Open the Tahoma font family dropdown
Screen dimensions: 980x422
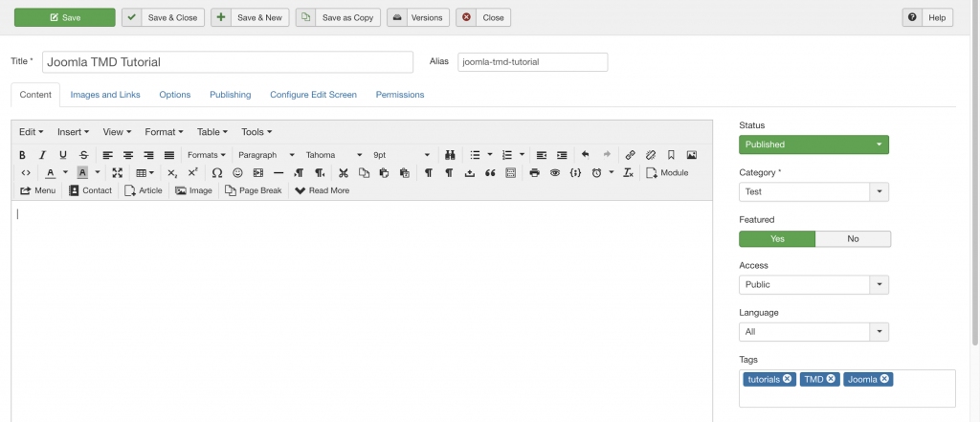[333, 155]
